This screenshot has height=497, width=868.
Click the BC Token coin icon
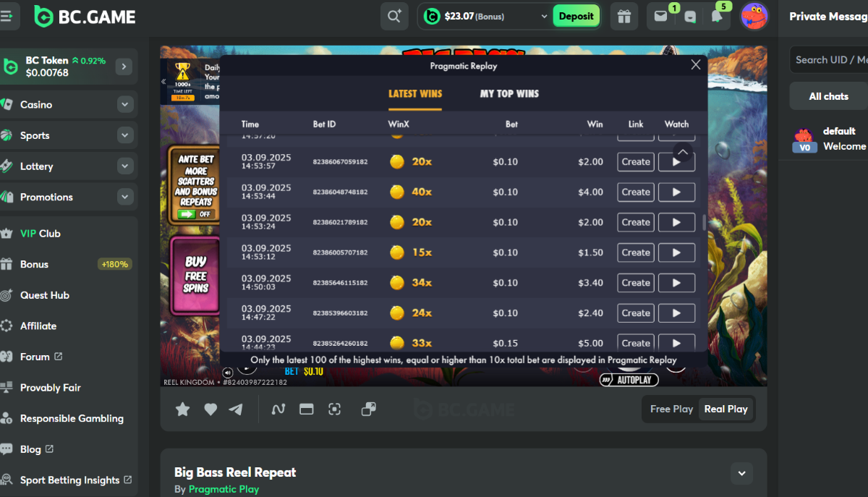click(x=11, y=67)
